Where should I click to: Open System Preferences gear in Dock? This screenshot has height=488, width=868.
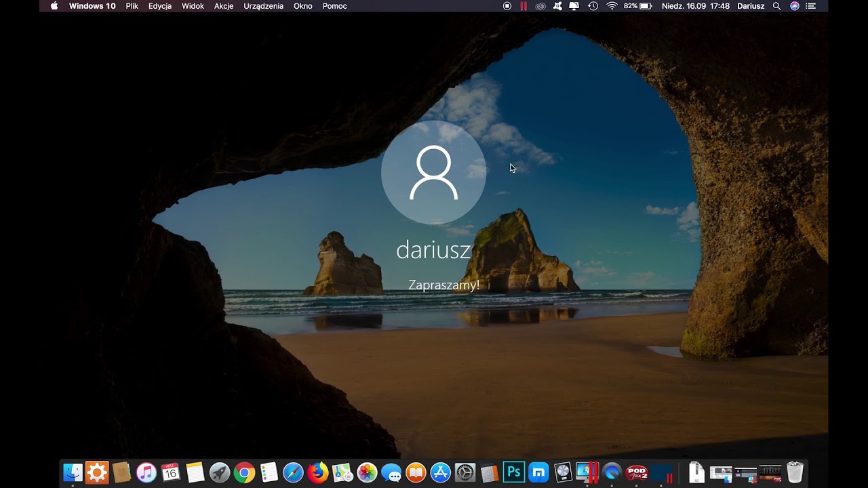tap(465, 472)
